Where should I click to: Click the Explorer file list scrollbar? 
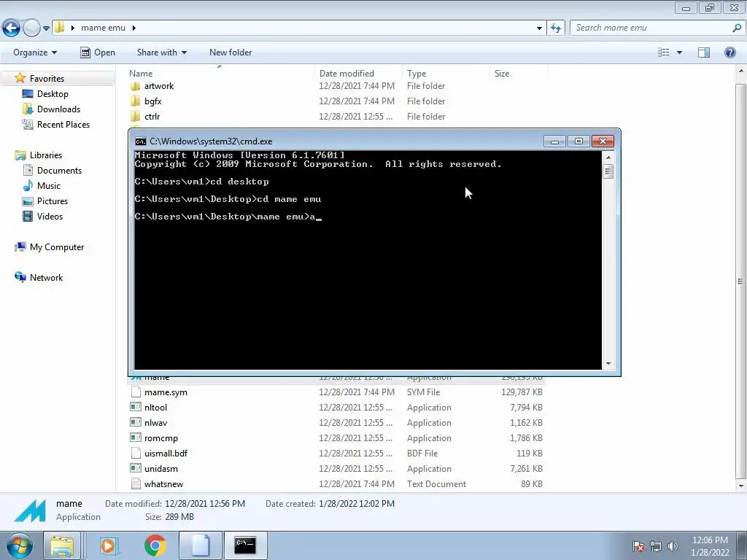(740, 281)
